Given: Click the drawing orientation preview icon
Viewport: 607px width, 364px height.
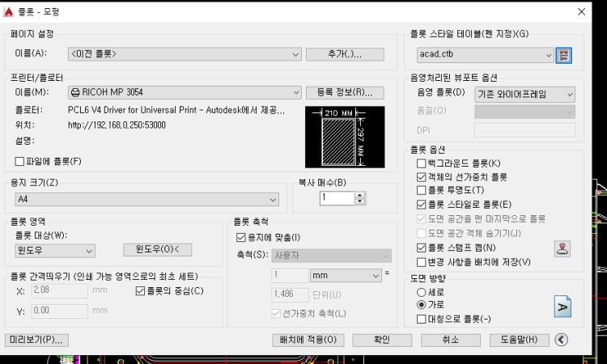Looking at the screenshot, I should click(563, 306).
